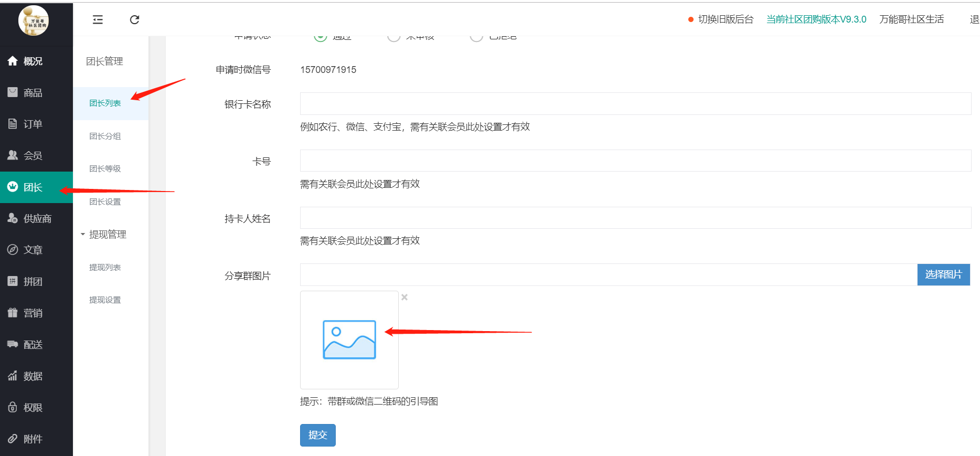Open the 供应商 supplier icon

pos(13,219)
